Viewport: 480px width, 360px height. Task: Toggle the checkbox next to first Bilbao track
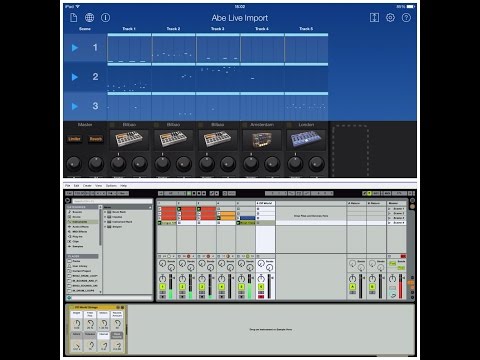[x=112, y=125]
